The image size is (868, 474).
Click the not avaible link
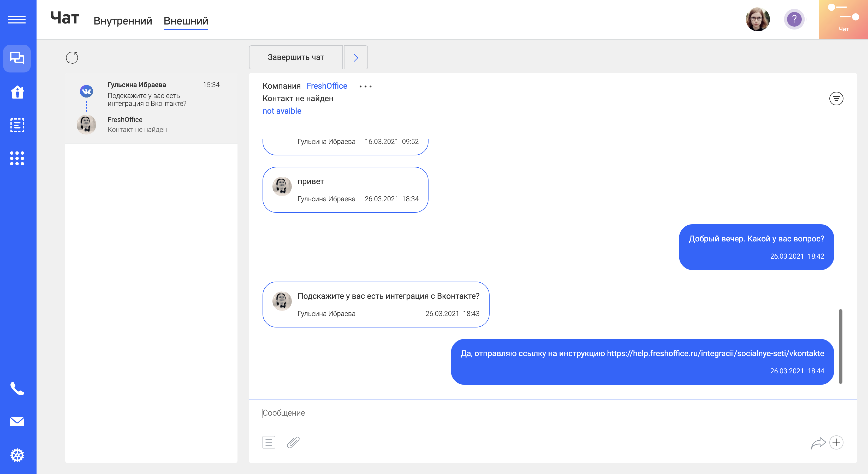click(x=282, y=111)
